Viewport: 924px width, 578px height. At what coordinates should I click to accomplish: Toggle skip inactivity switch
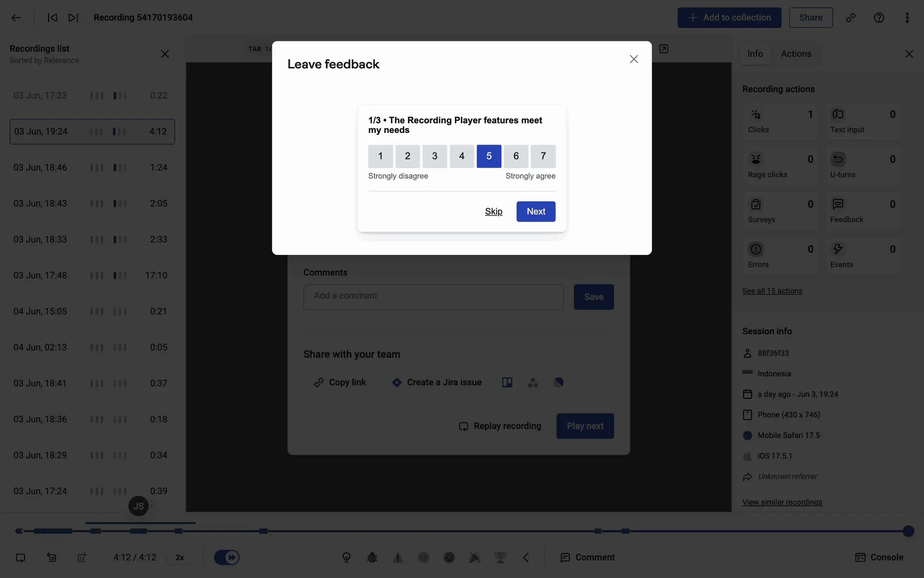tap(227, 557)
